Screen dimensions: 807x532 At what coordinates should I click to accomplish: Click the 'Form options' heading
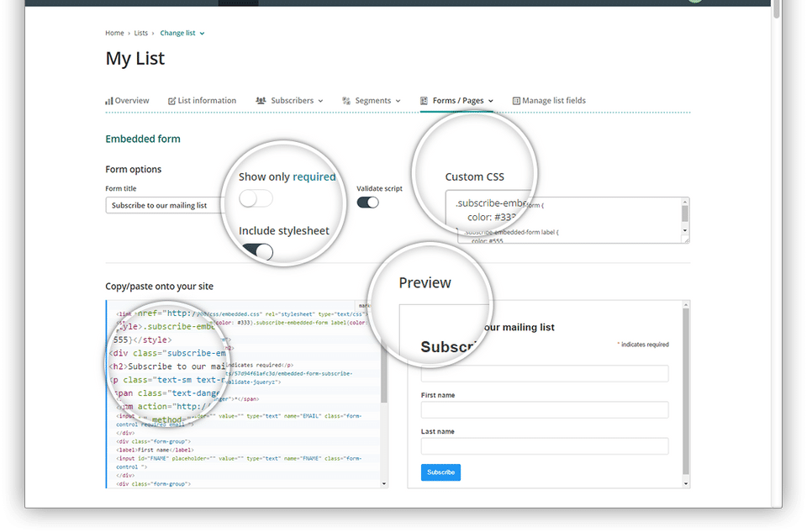134,169
